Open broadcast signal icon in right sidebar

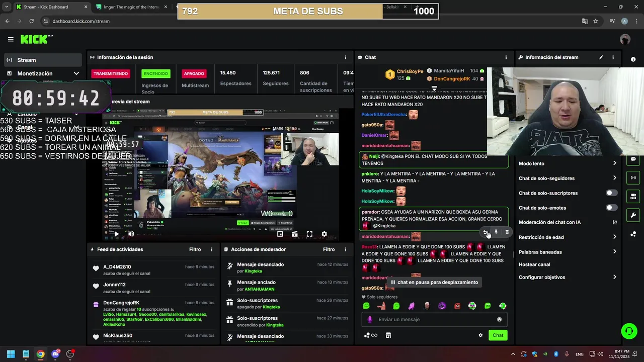(x=633, y=177)
